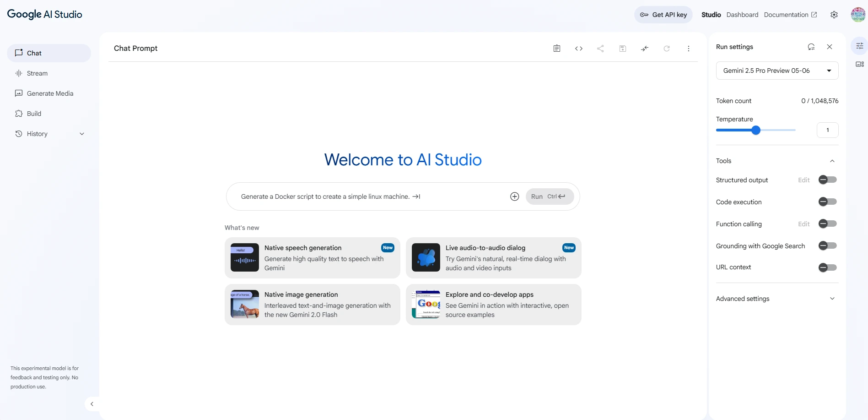Collapse the left sidebar with the arrow
The width and height of the screenshot is (868, 420).
92,404
